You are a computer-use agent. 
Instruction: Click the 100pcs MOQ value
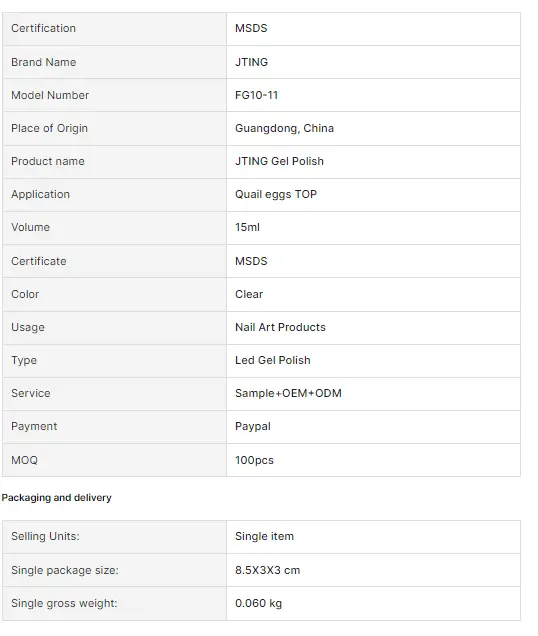coord(254,460)
